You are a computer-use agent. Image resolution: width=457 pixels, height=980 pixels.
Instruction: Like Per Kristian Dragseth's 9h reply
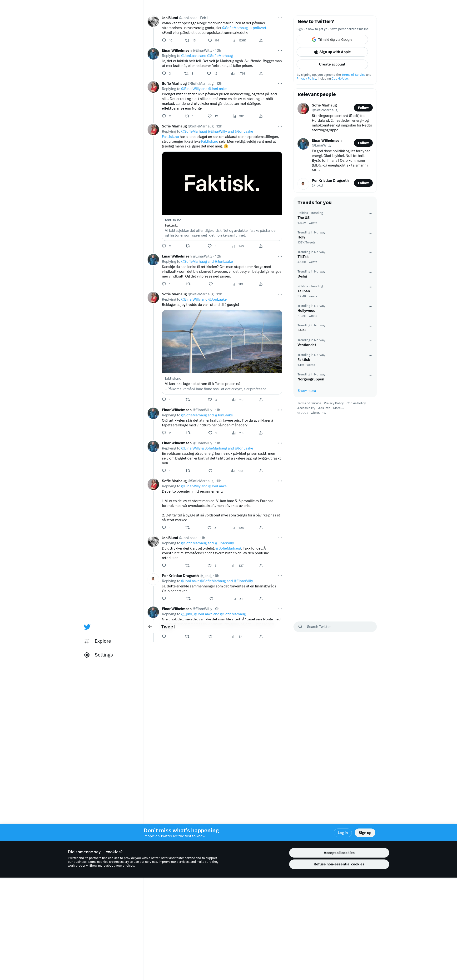coord(211,599)
